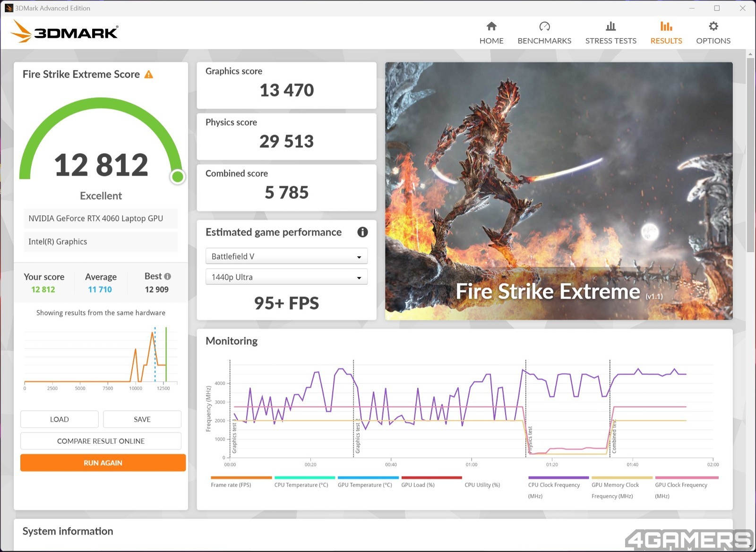Click the NVIDIA GeForce RTX 4060 Laptop GPU row
The height and width of the screenshot is (552, 756).
[x=101, y=218]
